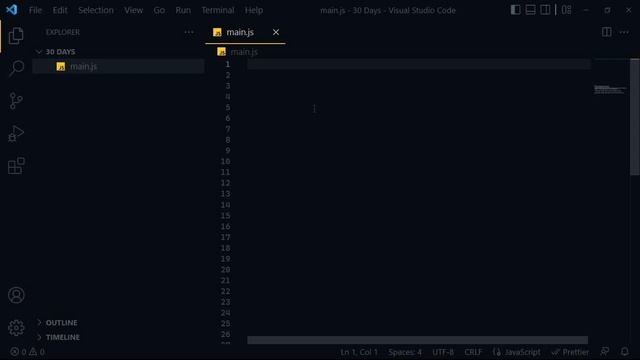This screenshot has width=640, height=360.
Task: Click CRLF end of line setting
Action: pyautogui.click(x=473, y=352)
